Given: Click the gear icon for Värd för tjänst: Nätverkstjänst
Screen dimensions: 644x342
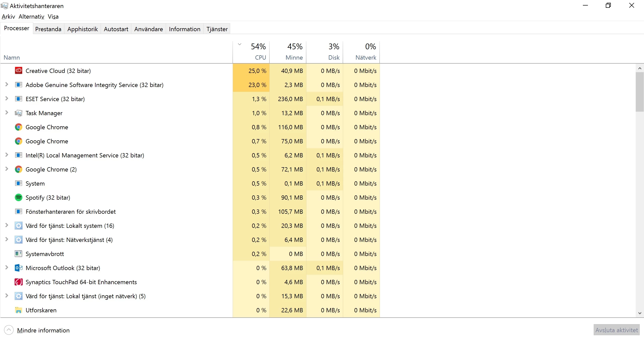Looking at the screenshot, I should (18, 240).
